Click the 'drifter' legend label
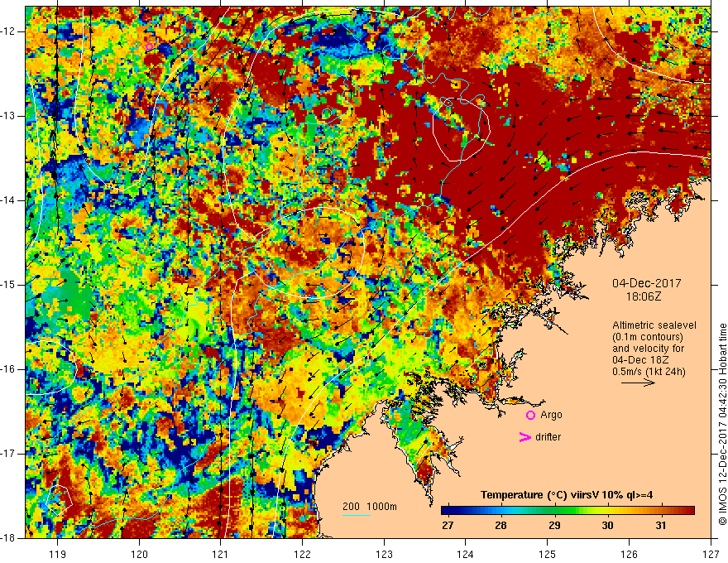This screenshot has width=728, height=563. 548,437
